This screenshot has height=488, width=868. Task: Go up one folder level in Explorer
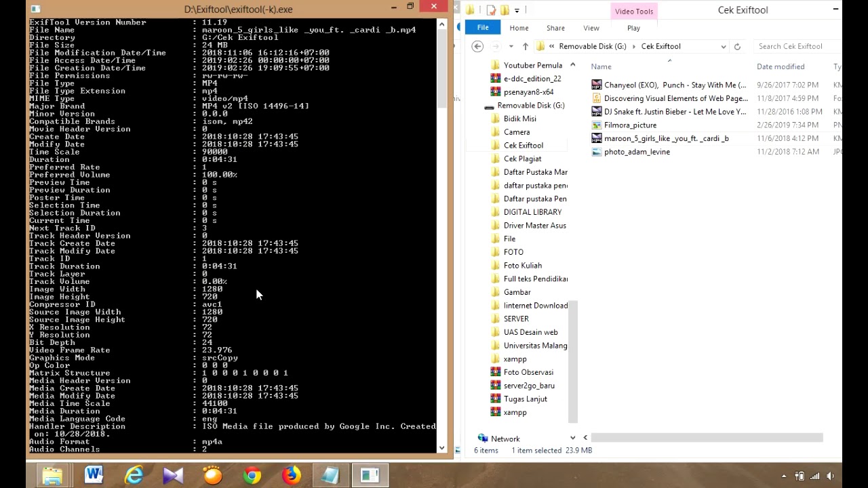[x=525, y=46]
